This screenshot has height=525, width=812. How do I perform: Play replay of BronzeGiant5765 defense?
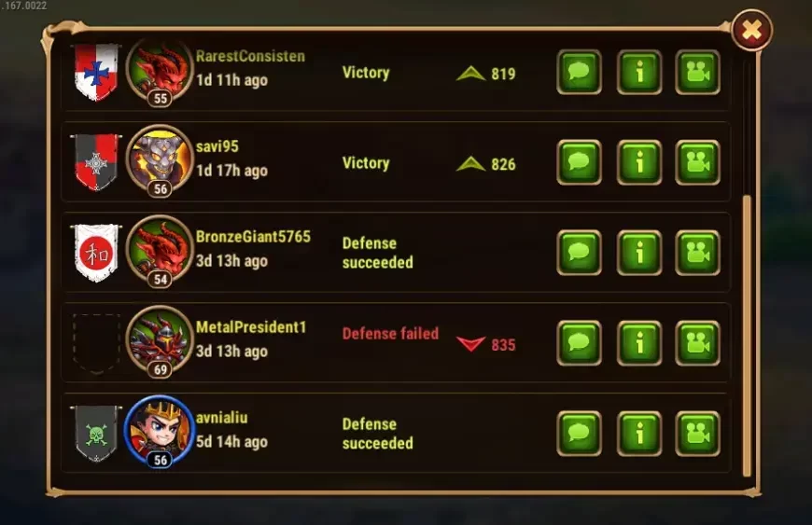click(697, 253)
